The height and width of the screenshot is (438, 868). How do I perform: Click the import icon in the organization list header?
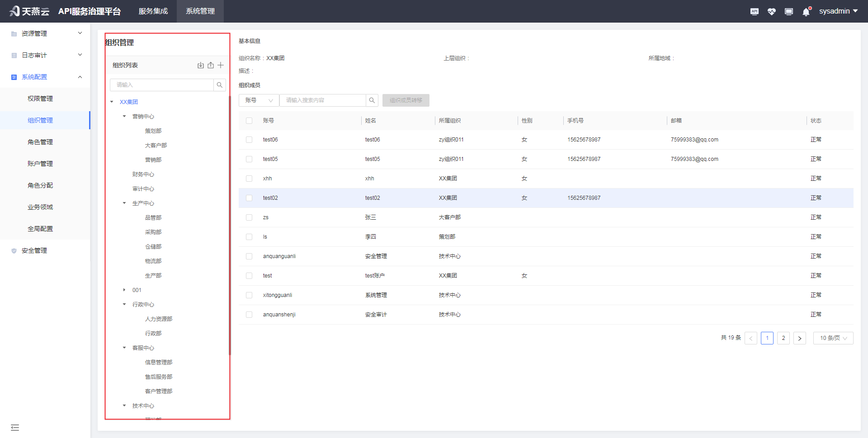pos(201,65)
